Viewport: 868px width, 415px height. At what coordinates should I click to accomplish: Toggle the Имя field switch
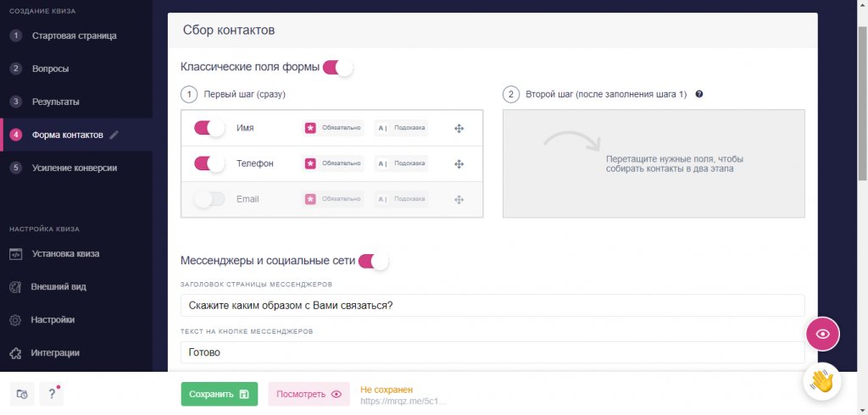209,129
